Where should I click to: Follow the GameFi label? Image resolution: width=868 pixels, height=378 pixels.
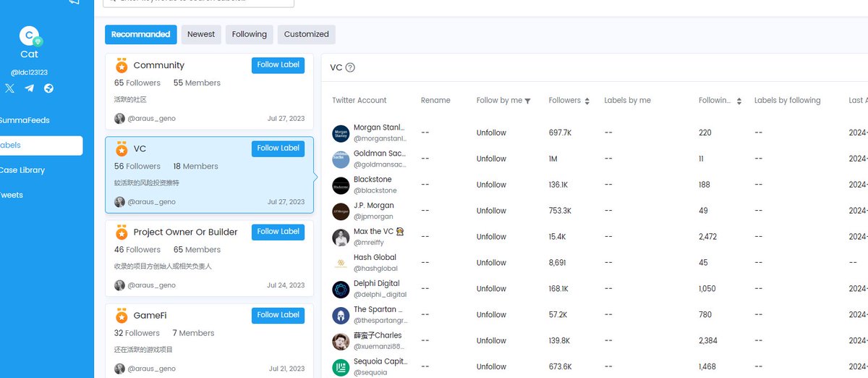point(278,315)
